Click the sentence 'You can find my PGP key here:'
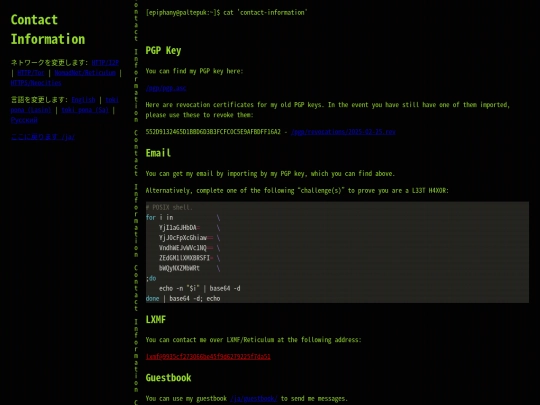This screenshot has height=405, width=540. tap(194, 71)
